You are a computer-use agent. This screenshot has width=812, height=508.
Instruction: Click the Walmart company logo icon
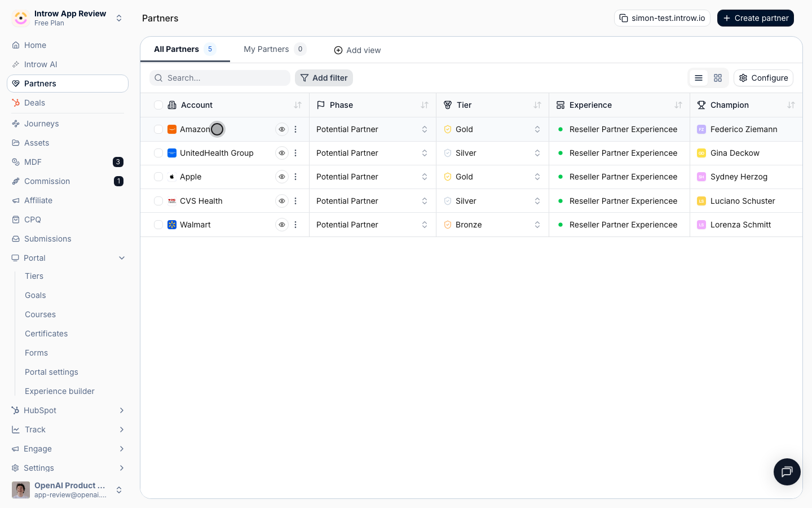(x=172, y=225)
